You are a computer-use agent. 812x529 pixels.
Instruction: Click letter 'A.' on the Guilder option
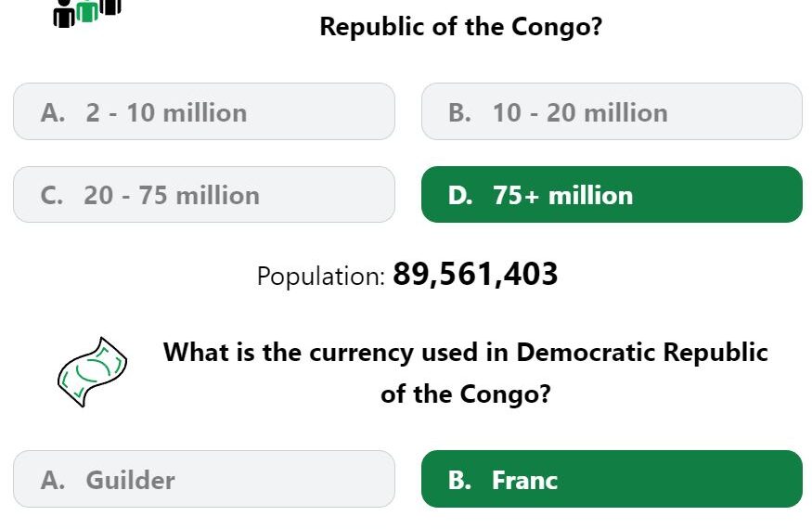(x=53, y=480)
